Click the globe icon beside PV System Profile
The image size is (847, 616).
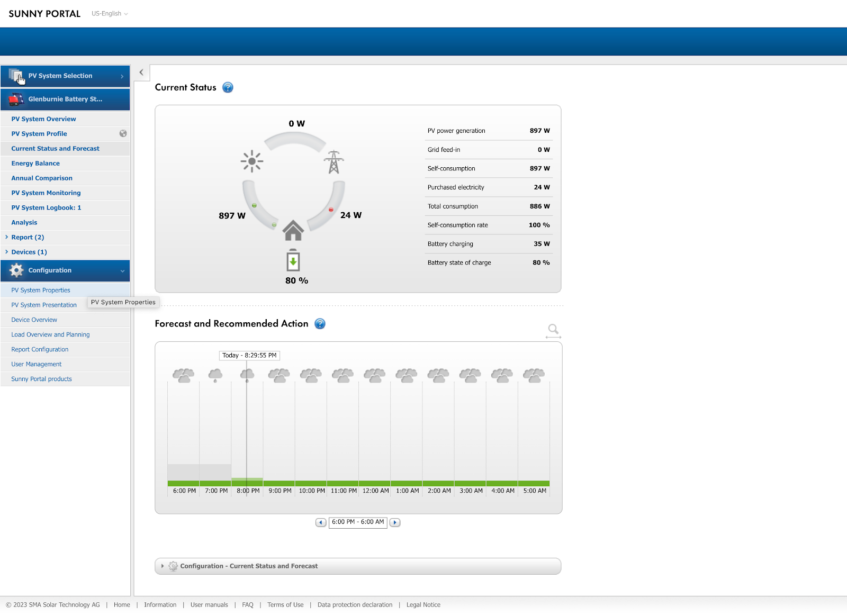click(123, 133)
